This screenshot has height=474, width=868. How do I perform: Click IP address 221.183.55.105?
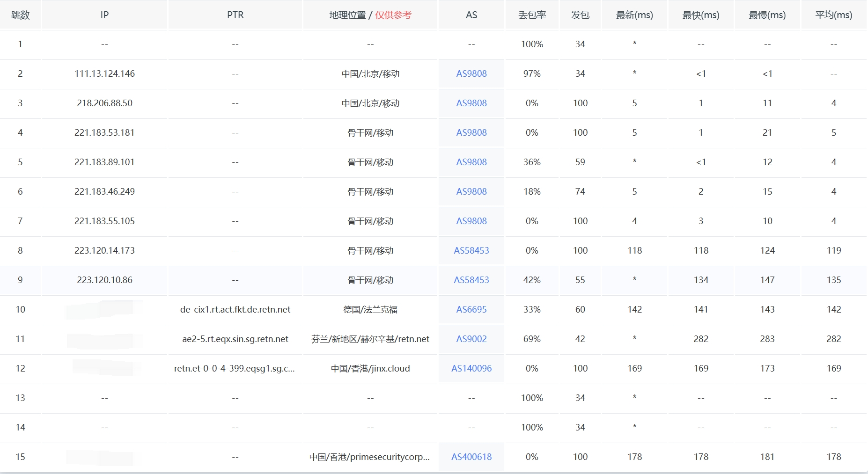click(x=104, y=221)
